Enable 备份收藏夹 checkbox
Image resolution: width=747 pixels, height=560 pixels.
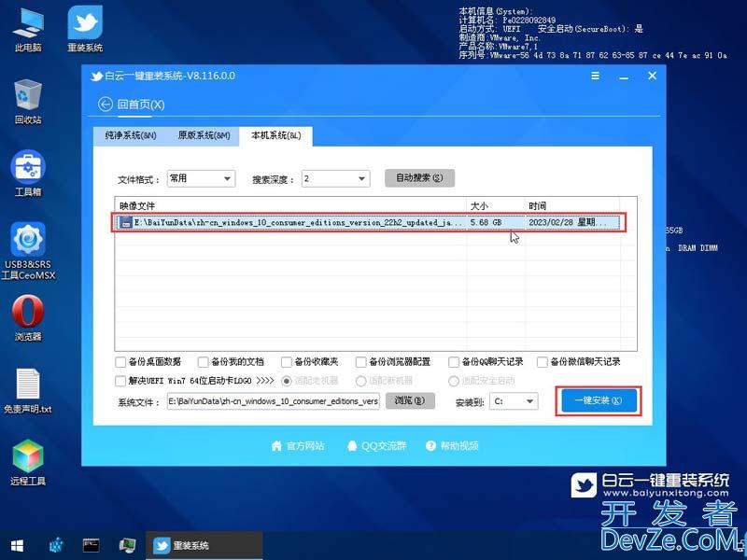click(x=287, y=362)
